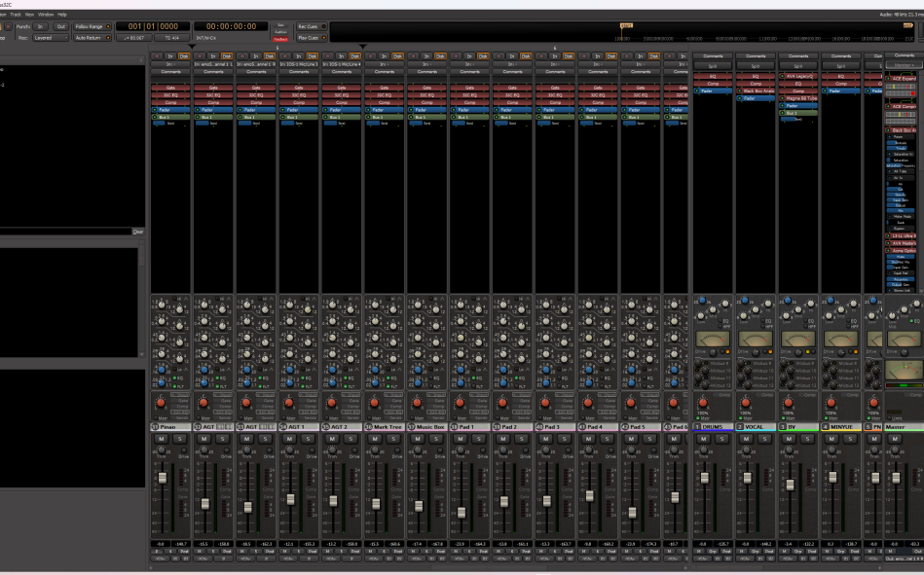Toggle Follow Range in the transport bar
The width and height of the screenshot is (924, 575).
point(93,26)
